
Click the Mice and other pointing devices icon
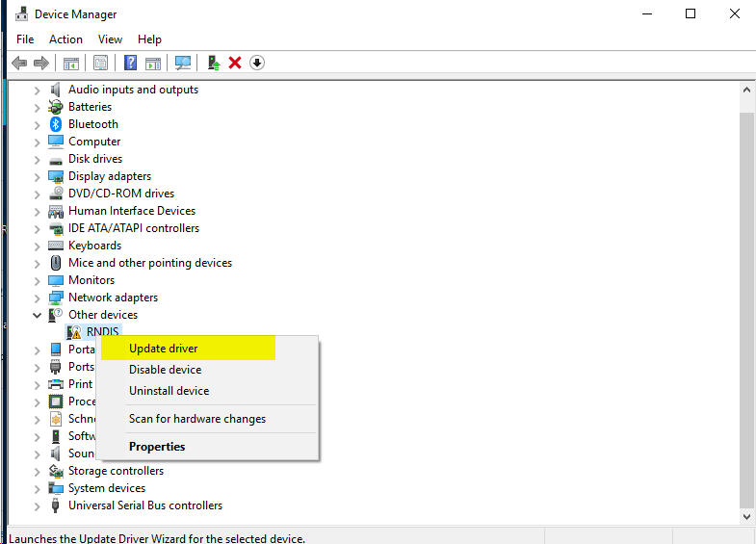56,263
